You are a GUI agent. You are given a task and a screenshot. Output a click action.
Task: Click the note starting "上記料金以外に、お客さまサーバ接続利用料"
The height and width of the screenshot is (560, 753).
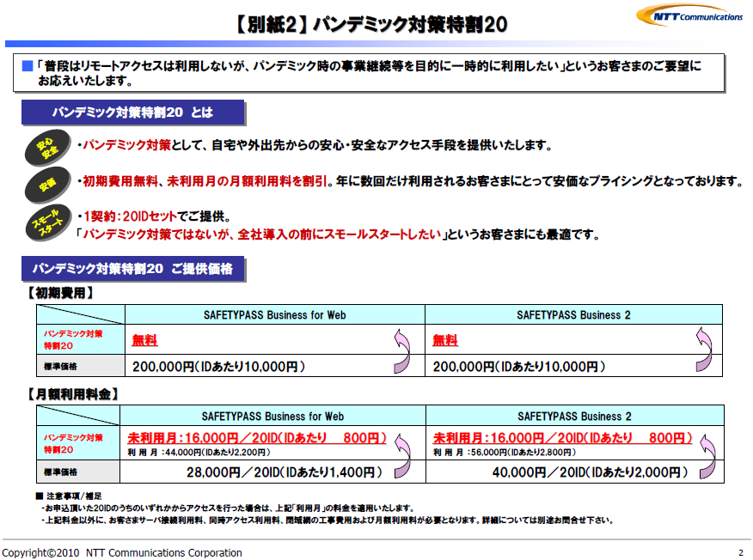coord(327,520)
